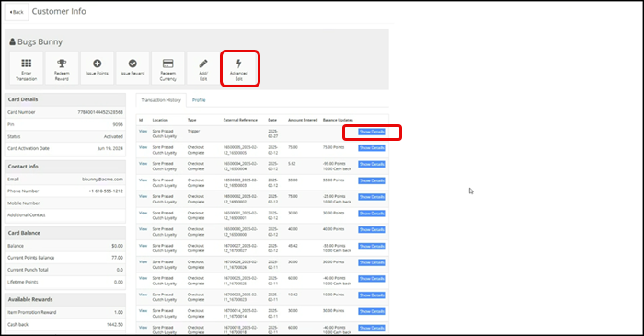View the Trigger transaction row
The width and height of the screenshot is (644, 336).
click(x=143, y=131)
